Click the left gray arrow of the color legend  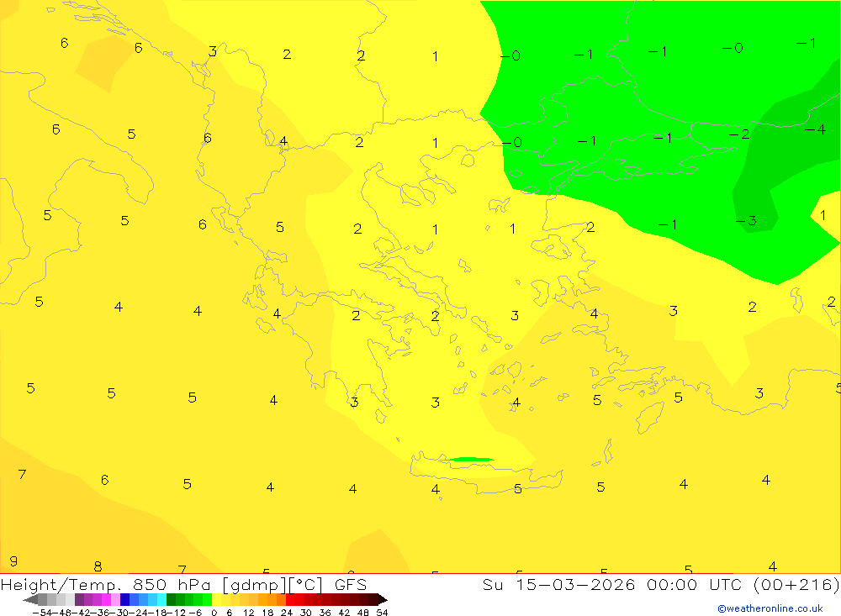click(x=30, y=599)
